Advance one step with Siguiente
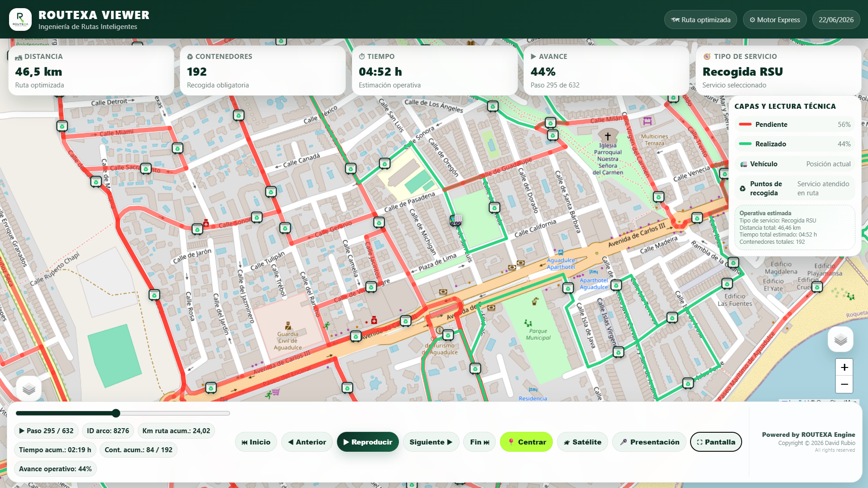Viewport: 868px width, 488px height. pyautogui.click(x=431, y=442)
